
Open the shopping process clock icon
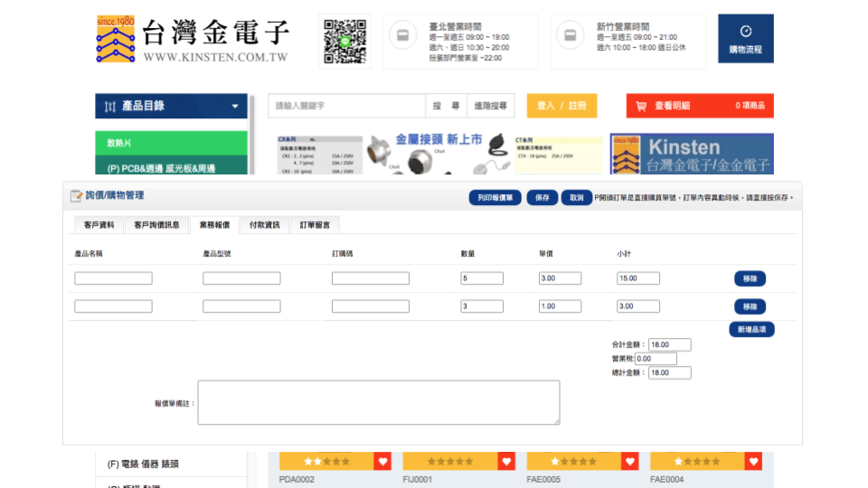745,32
